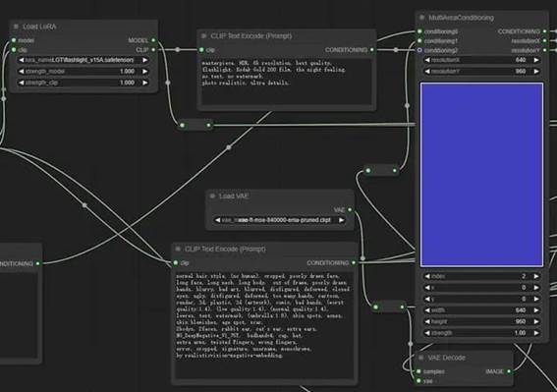Click the conditioning2 input port
Viewport: 557px width, 392px height.
pyautogui.click(x=419, y=50)
